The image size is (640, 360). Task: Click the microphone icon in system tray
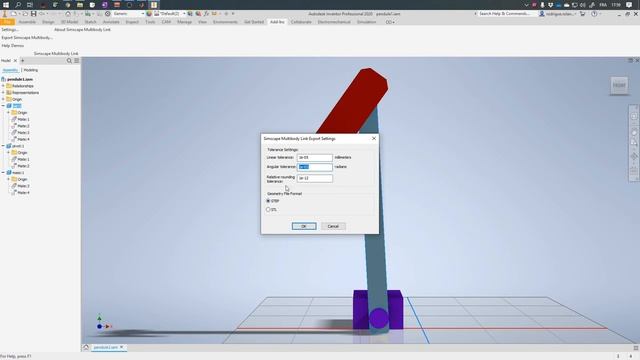tap(542, 5)
